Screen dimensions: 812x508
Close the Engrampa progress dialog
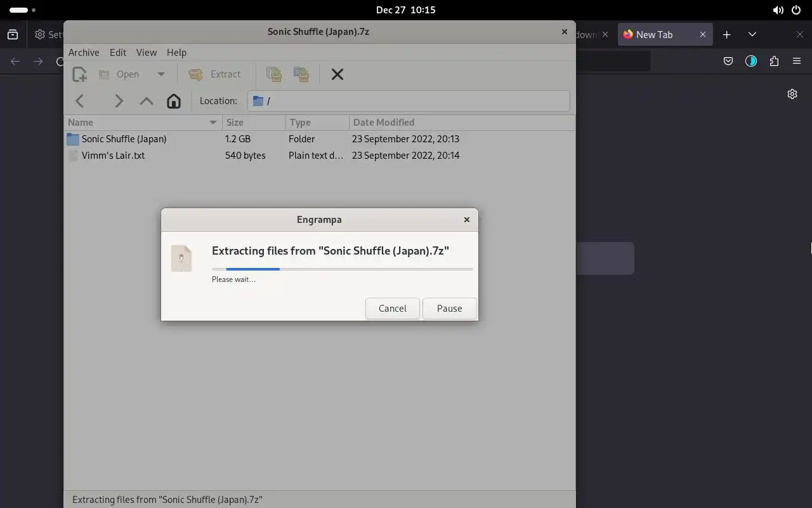pyautogui.click(x=467, y=219)
